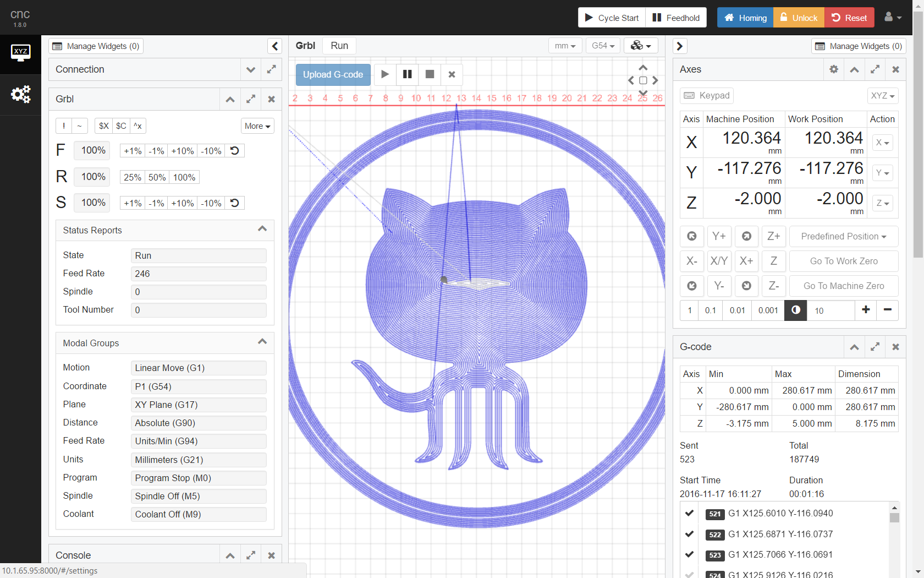Toggle the Keypad jogging button
Viewport: 924px width, 578px height.
(x=707, y=96)
